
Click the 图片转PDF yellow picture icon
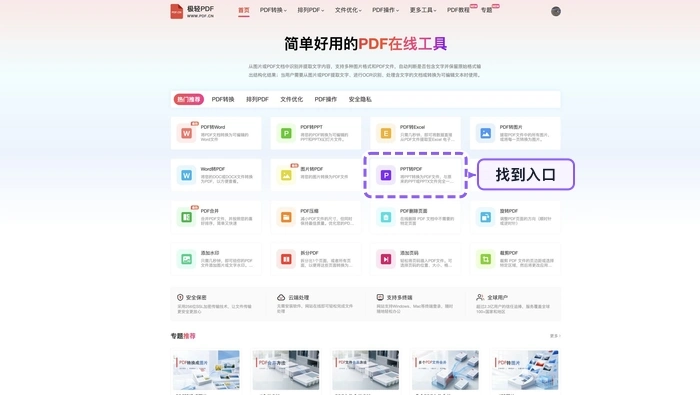click(x=286, y=175)
